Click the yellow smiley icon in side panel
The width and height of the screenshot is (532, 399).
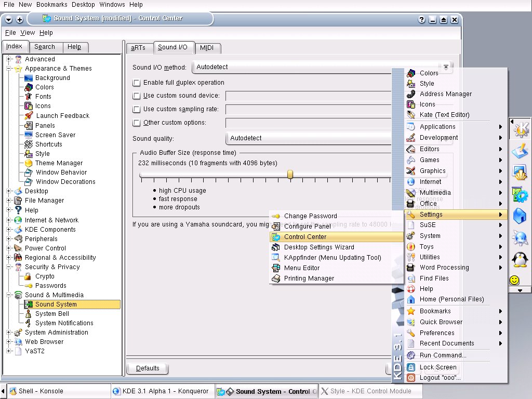coord(514,280)
